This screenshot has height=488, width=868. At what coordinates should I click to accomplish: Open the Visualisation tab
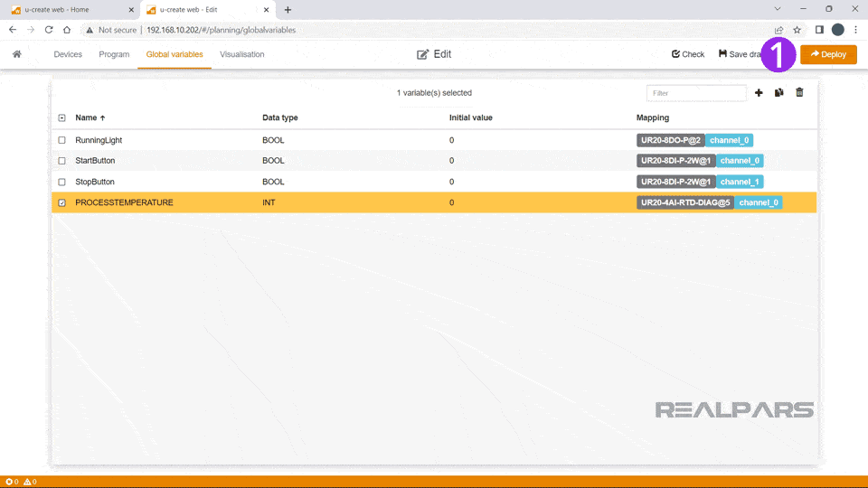coord(242,54)
